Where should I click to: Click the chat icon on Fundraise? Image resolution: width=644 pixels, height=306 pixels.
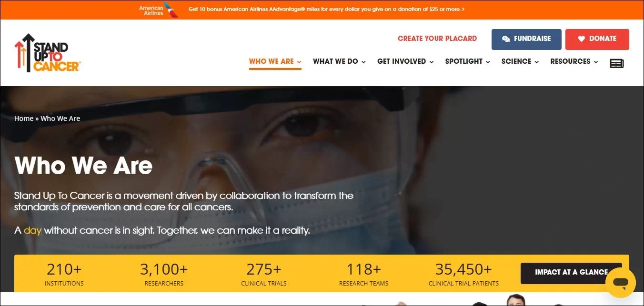pyautogui.click(x=506, y=39)
